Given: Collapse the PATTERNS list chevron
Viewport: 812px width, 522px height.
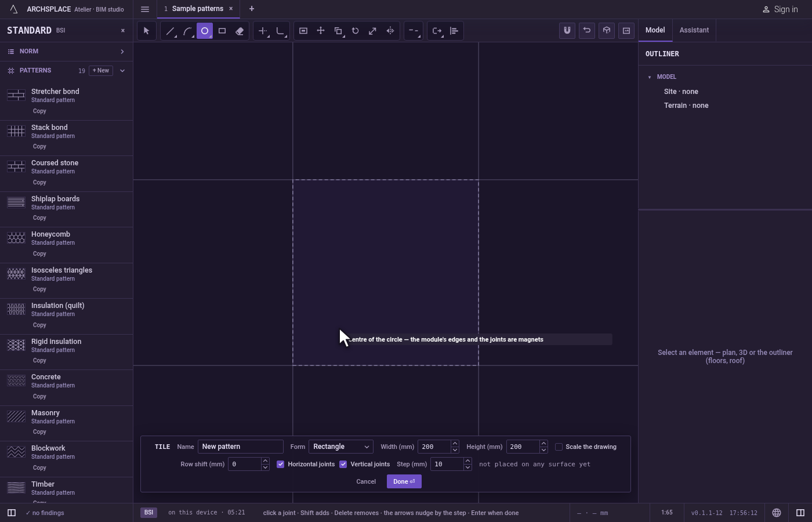Looking at the screenshot, I should tap(122, 71).
